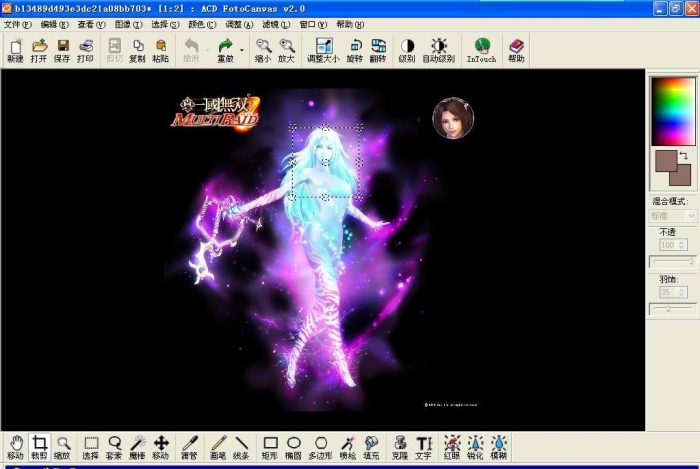Open the 图像(I) menu
This screenshot has height=469, width=700.
pyautogui.click(x=129, y=25)
